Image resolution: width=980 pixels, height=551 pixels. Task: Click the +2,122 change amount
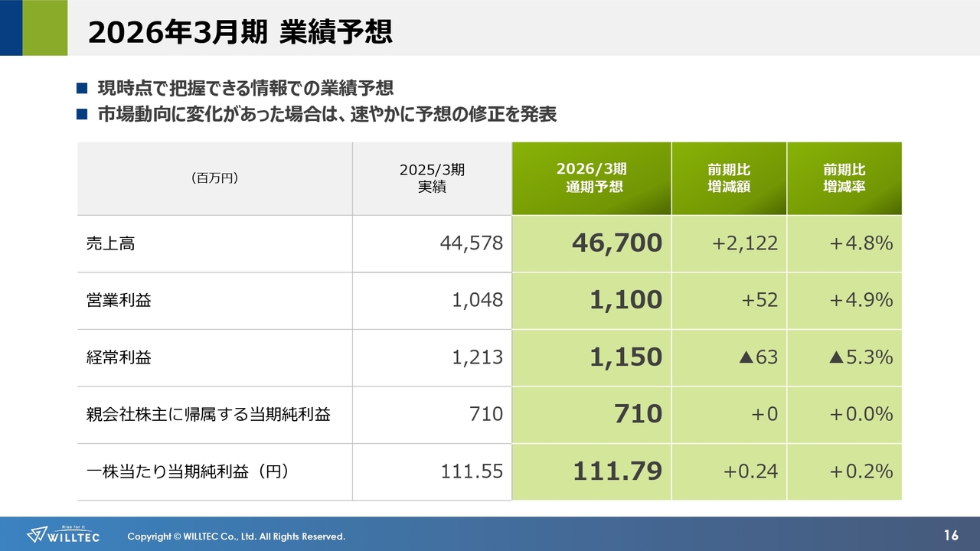(745, 243)
